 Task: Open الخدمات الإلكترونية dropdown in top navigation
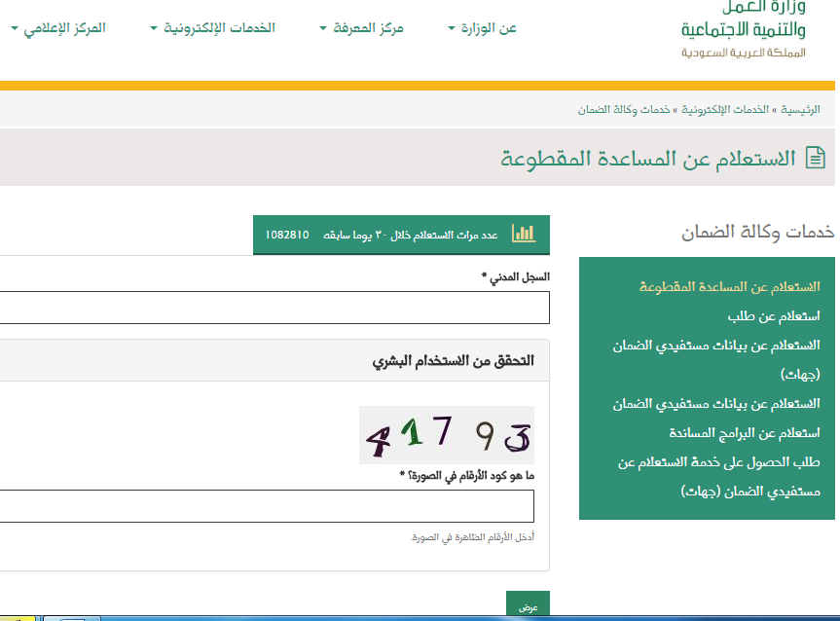pos(213,28)
